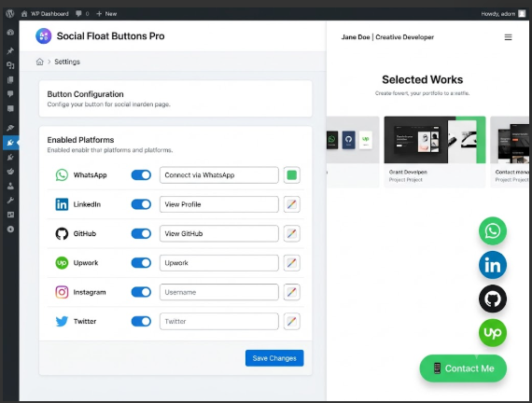Open Instagram color picker swatch
The width and height of the screenshot is (532, 403).
(x=292, y=292)
